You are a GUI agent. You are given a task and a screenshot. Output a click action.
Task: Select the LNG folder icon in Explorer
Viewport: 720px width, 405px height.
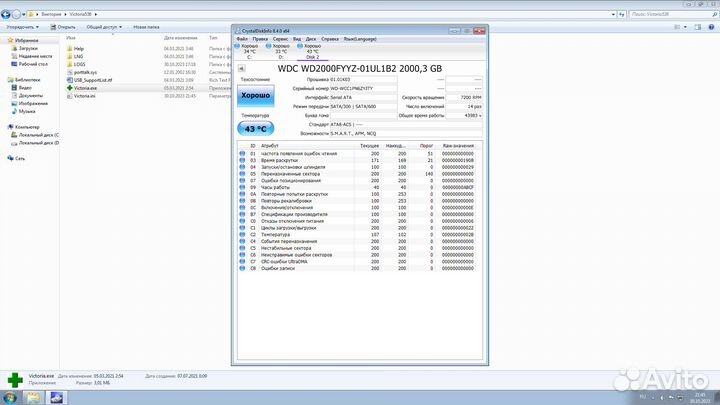click(70, 56)
